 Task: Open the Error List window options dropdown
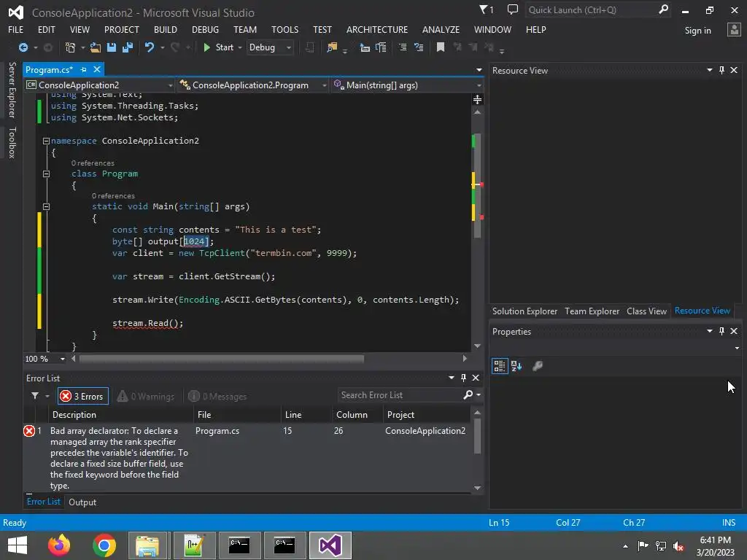451,378
